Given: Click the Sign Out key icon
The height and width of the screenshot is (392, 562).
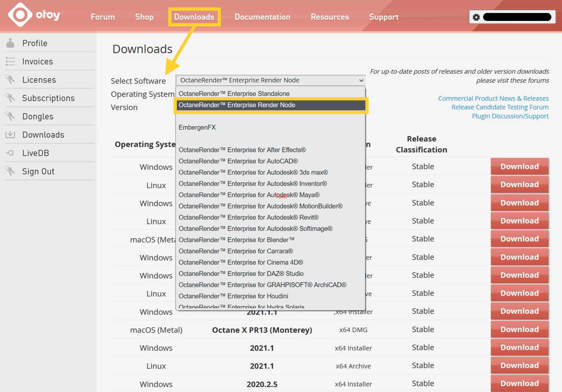Looking at the screenshot, I should click(10, 171).
